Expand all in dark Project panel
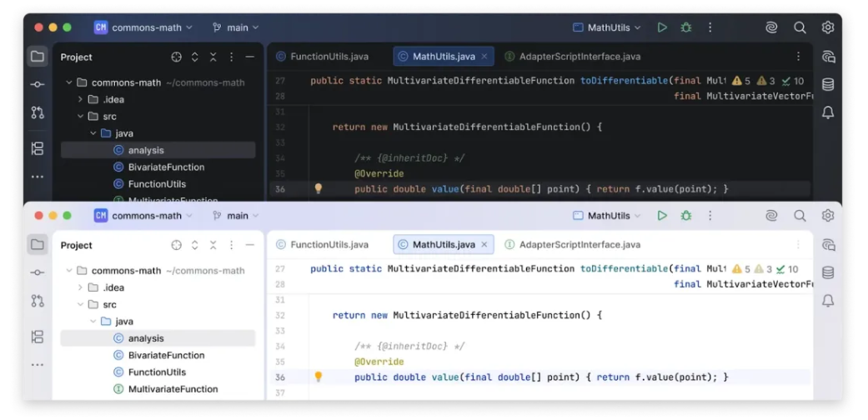 coord(195,57)
